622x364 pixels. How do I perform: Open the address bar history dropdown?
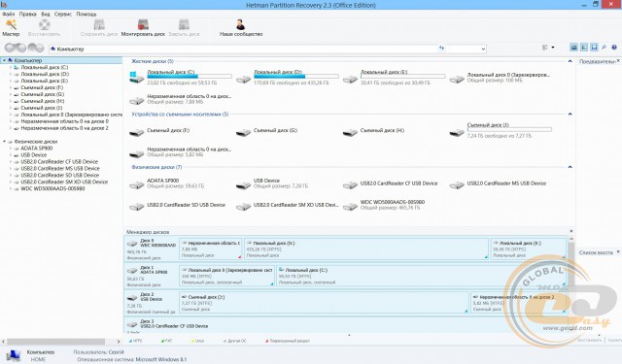tap(483, 49)
